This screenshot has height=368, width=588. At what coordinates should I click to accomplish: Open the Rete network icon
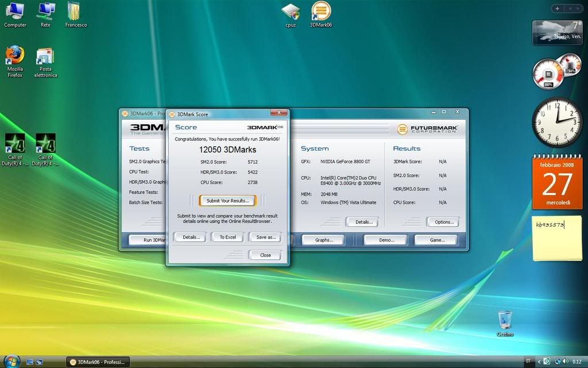pyautogui.click(x=45, y=11)
